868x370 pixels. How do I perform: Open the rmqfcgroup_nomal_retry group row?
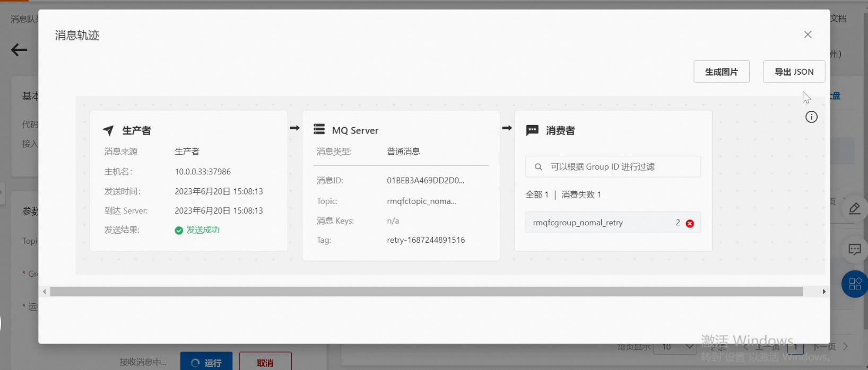click(x=613, y=223)
